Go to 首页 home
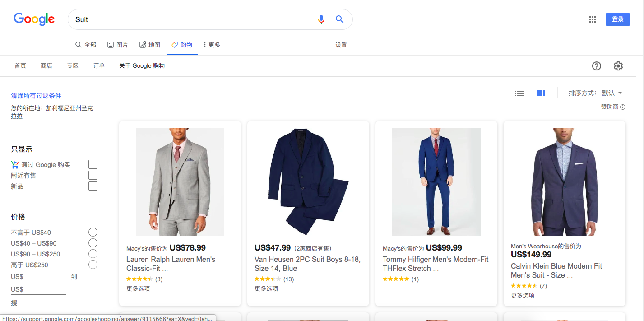This screenshot has width=644, height=321. [x=20, y=66]
